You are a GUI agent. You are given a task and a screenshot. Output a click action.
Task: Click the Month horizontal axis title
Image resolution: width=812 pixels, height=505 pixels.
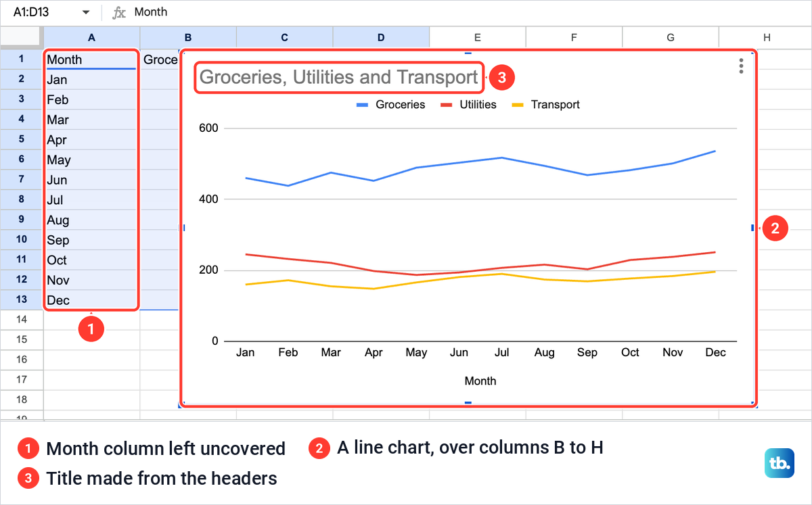tap(480, 381)
